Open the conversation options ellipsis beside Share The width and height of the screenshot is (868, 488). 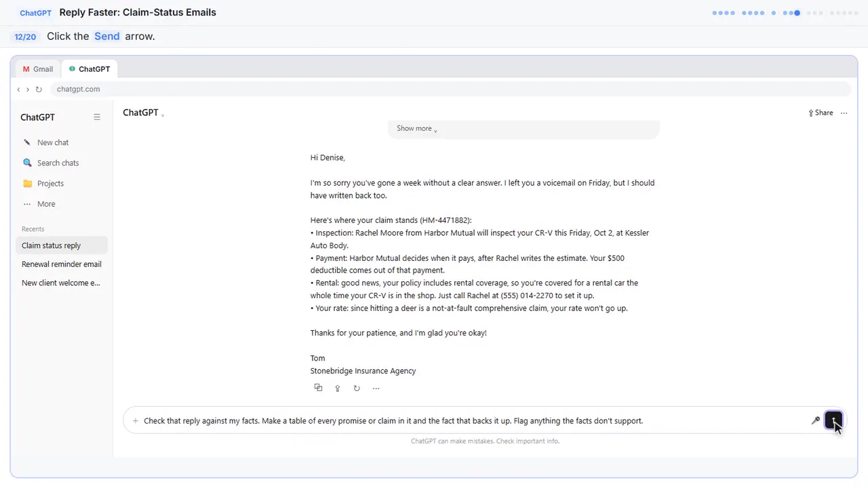pos(844,113)
